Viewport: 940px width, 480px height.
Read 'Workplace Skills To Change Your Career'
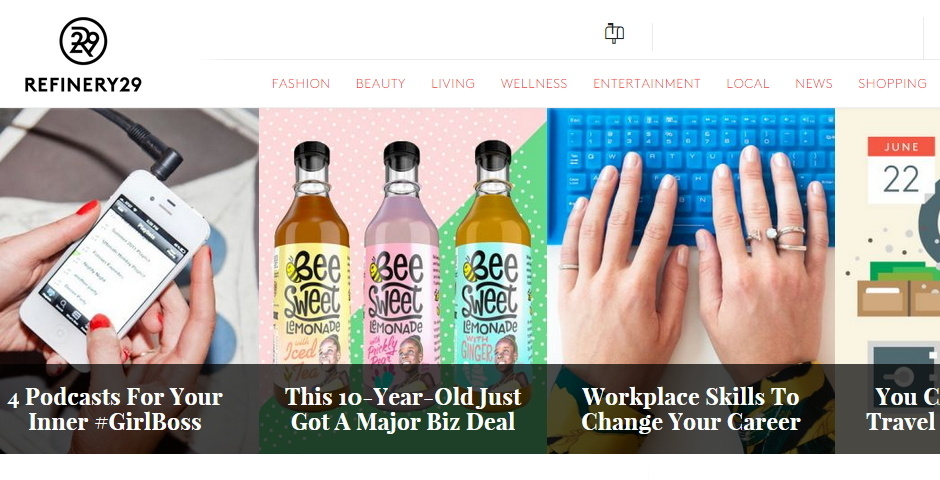coord(691,409)
